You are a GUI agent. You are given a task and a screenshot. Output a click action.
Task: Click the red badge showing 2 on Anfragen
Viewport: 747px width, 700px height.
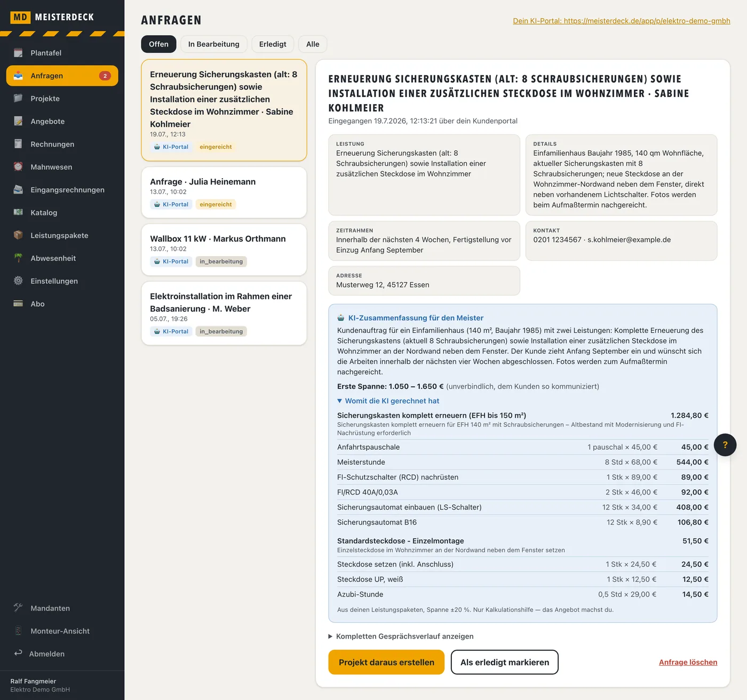pos(105,76)
